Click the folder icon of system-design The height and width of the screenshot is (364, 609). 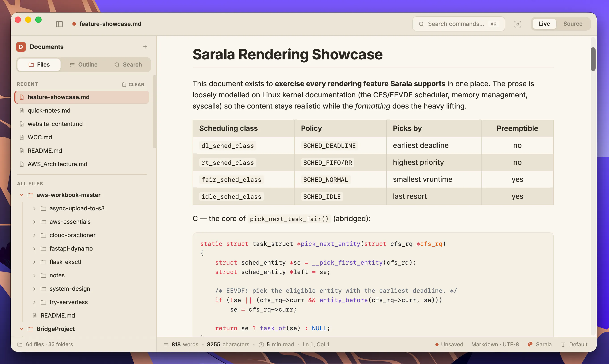[43, 289]
